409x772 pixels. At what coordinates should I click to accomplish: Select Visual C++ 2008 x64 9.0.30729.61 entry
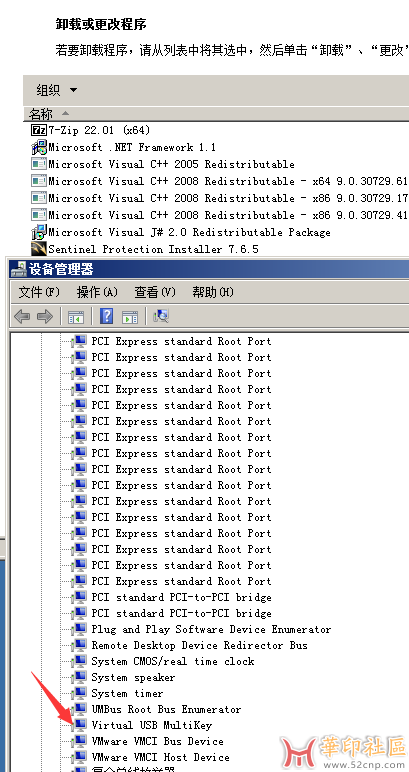pyautogui.click(x=228, y=181)
